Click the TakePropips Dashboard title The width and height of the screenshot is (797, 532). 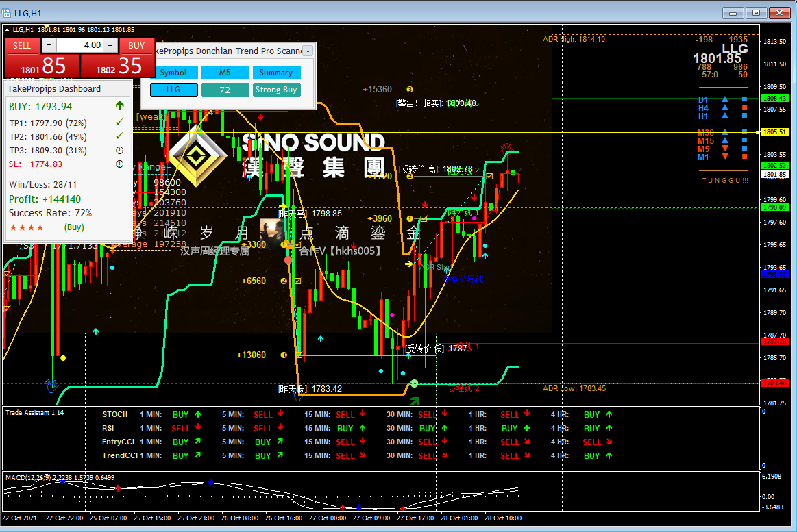54,89
